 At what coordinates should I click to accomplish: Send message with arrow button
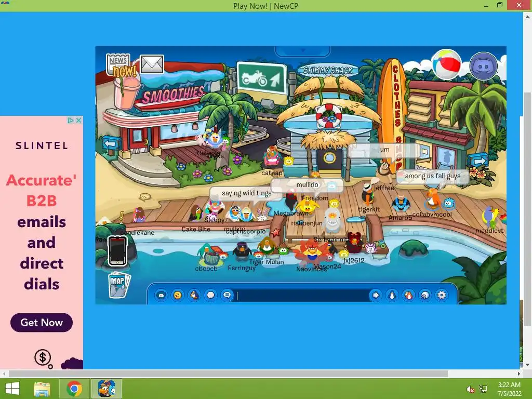tap(375, 295)
